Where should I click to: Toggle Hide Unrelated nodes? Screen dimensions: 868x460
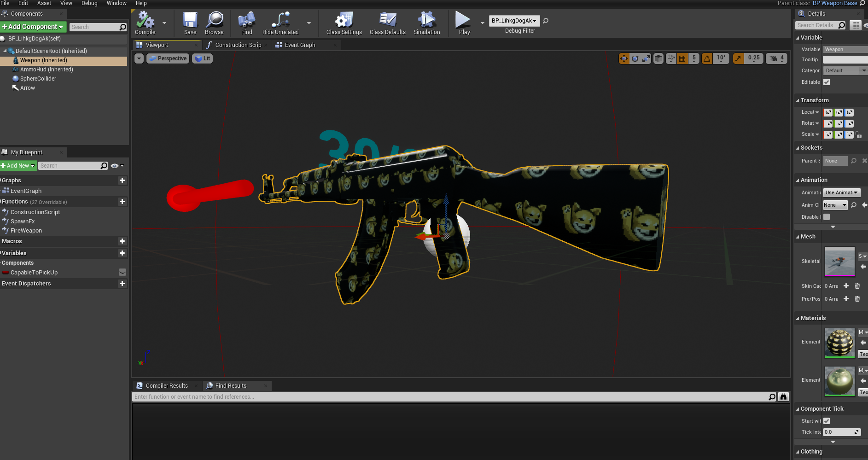coord(280,23)
